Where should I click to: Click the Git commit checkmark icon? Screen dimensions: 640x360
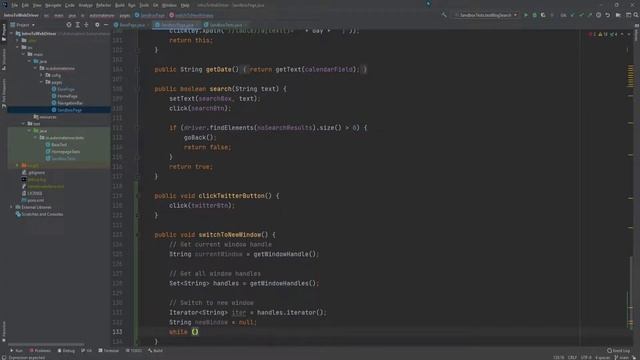[581, 15]
